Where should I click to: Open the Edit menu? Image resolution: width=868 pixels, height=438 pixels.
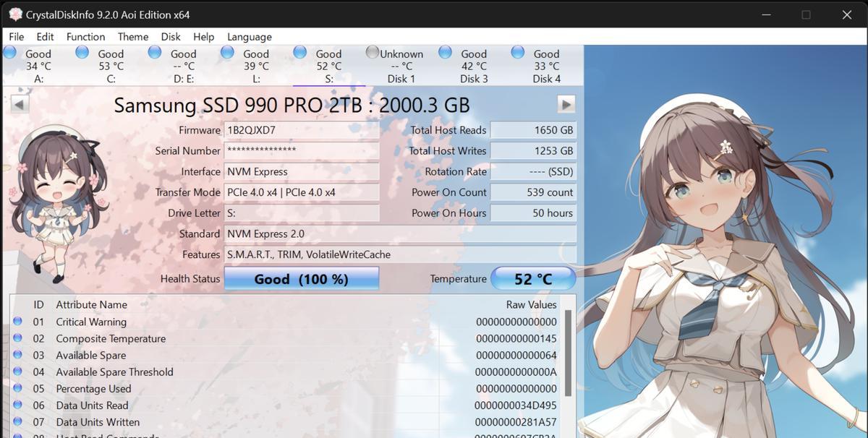click(45, 37)
